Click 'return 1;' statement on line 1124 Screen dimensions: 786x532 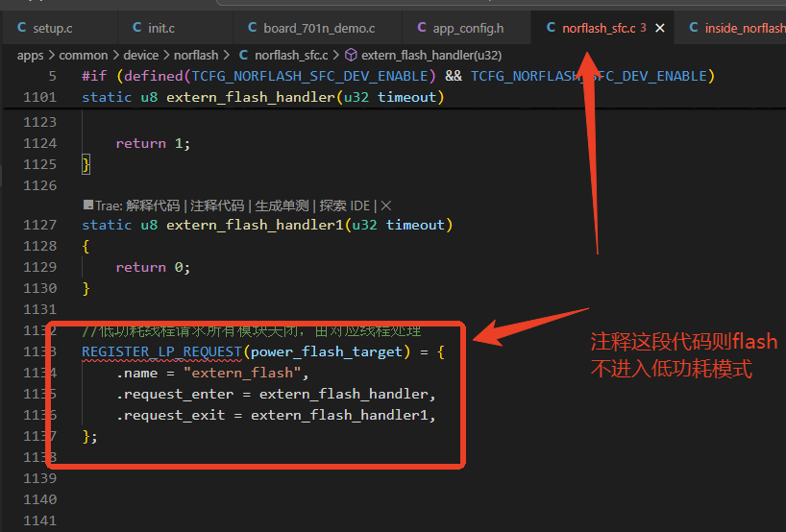click(153, 143)
